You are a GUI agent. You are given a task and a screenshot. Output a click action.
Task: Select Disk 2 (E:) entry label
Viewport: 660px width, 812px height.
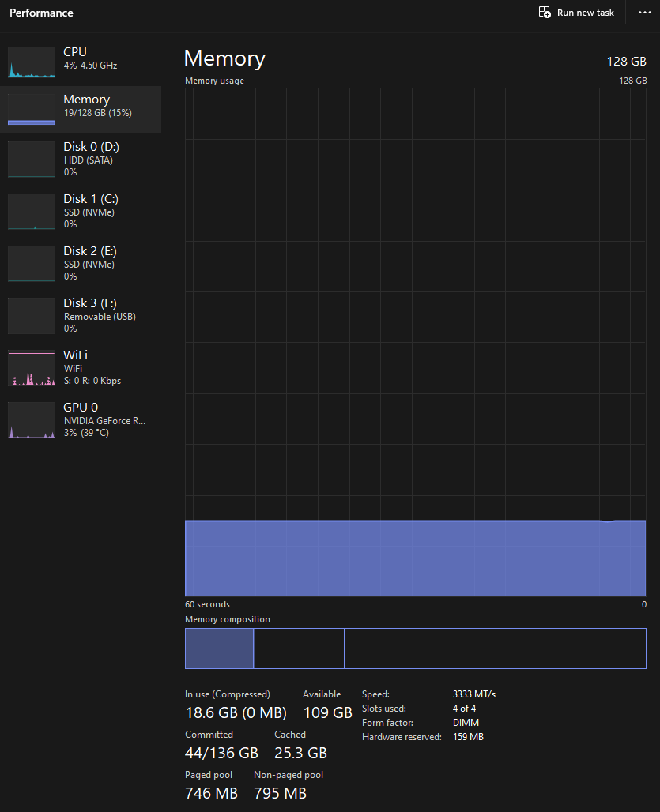point(90,251)
